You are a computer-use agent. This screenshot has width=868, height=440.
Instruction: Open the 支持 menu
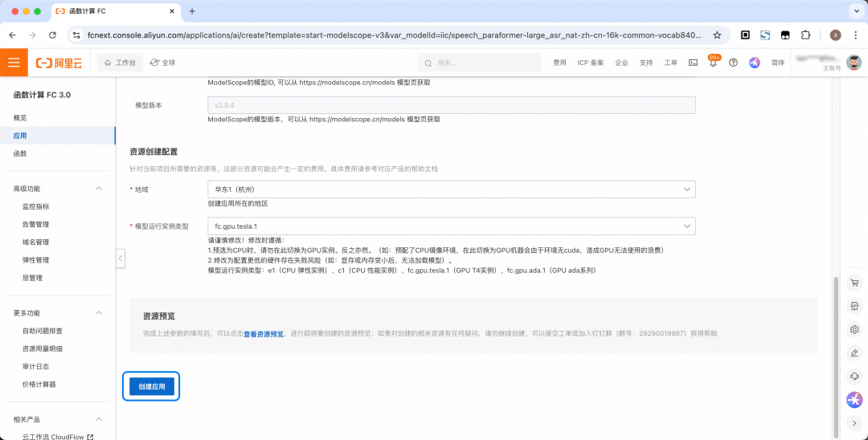pyautogui.click(x=646, y=63)
